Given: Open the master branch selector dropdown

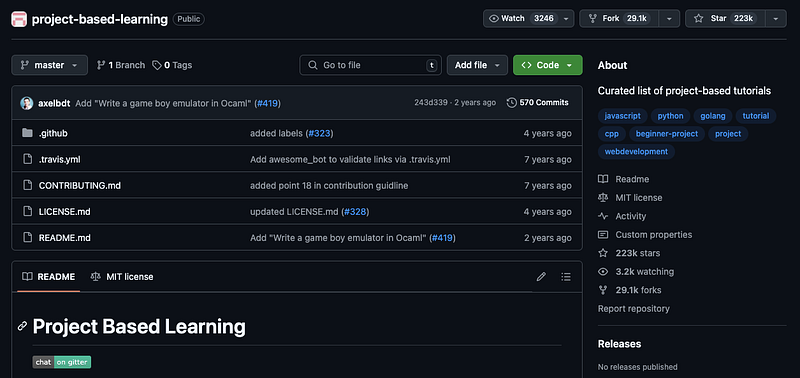Looking at the screenshot, I should tap(49, 65).
